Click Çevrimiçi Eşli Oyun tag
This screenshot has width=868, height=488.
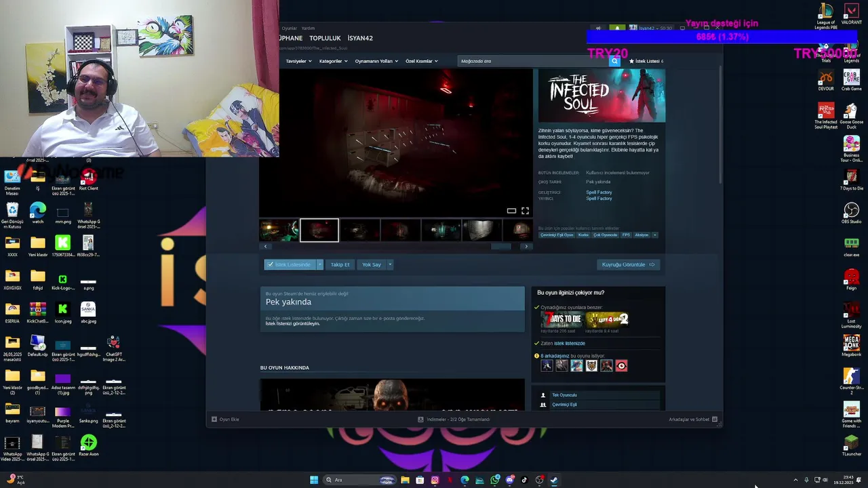557,235
